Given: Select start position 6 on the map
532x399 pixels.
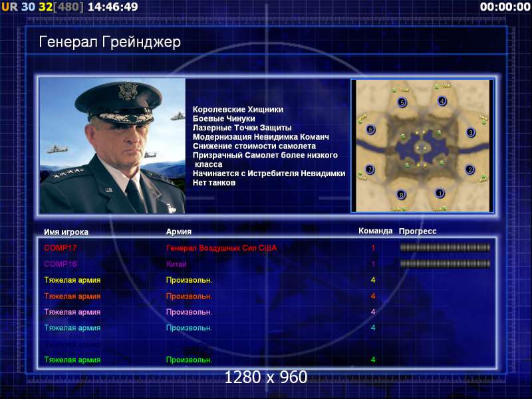Looking at the screenshot, I should pos(370,130).
